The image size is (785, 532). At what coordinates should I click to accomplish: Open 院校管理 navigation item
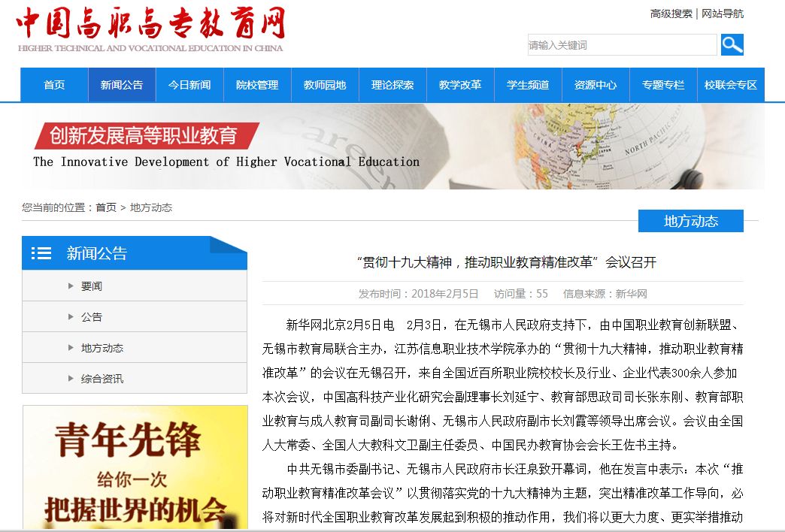coord(257,85)
